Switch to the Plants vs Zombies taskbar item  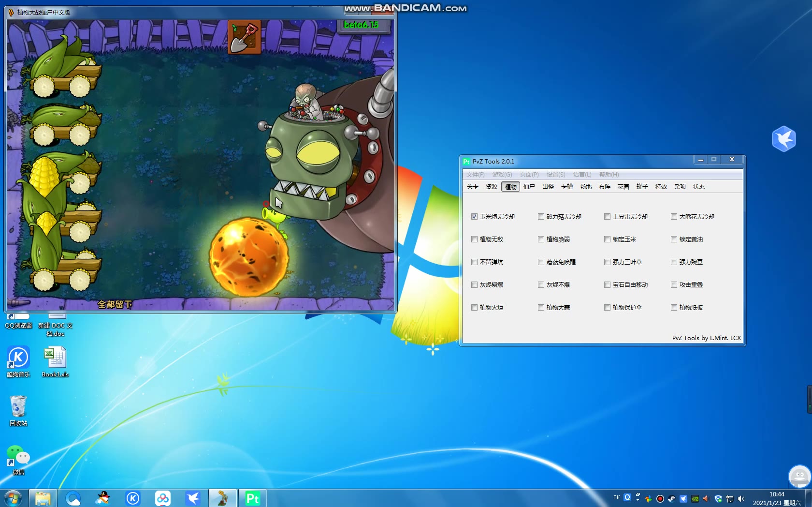pyautogui.click(x=223, y=498)
